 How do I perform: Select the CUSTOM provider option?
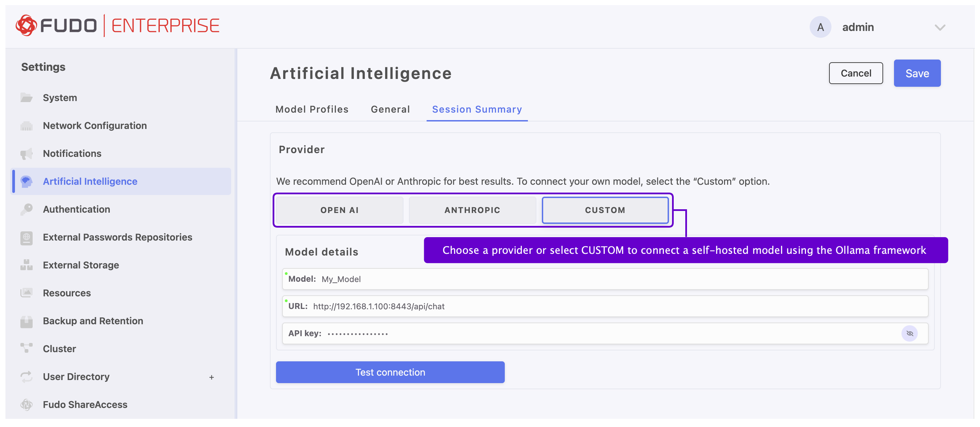[605, 210]
